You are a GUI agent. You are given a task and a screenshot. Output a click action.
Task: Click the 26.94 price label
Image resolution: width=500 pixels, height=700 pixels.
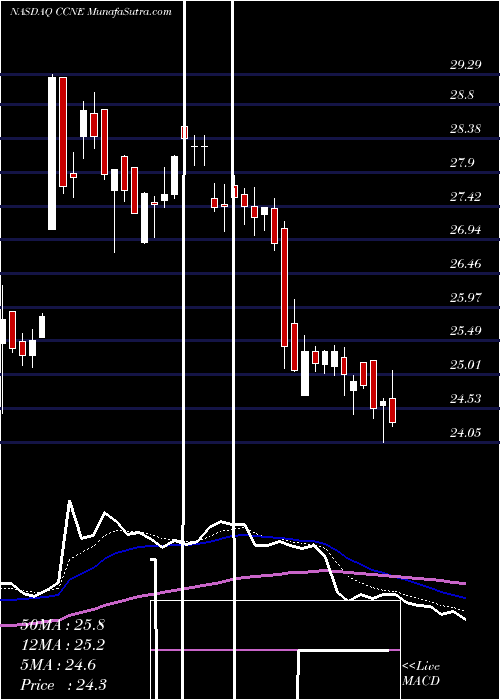click(x=465, y=230)
